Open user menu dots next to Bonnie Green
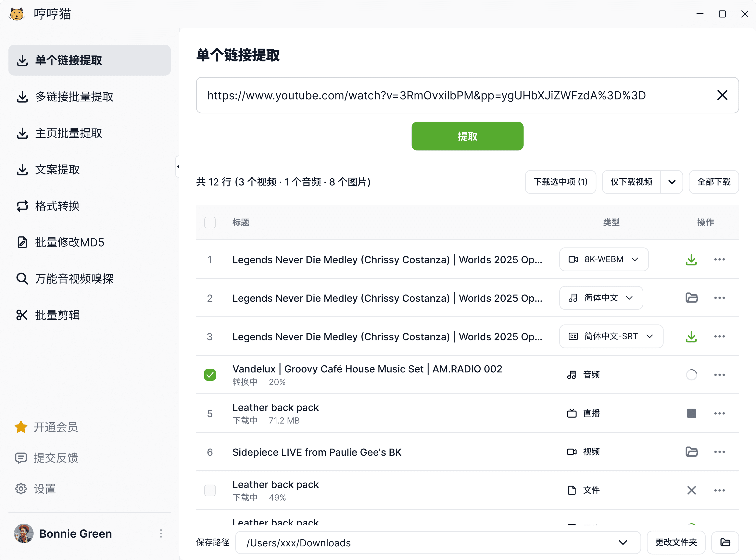756x560 pixels. pyautogui.click(x=161, y=534)
